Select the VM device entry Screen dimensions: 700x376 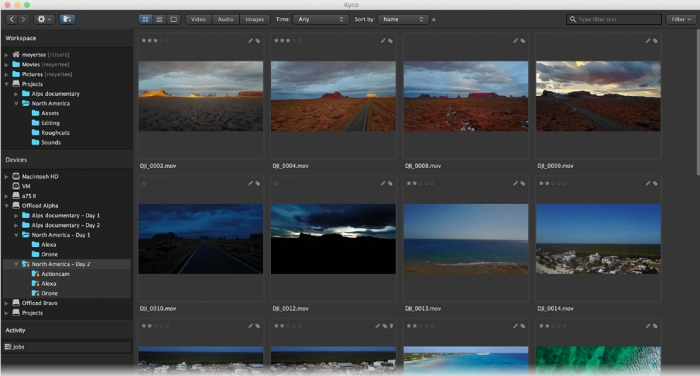click(21, 186)
